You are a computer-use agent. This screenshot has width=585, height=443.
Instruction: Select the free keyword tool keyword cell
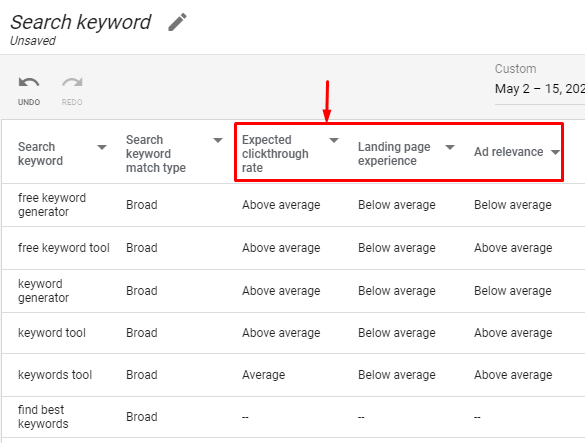click(63, 248)
